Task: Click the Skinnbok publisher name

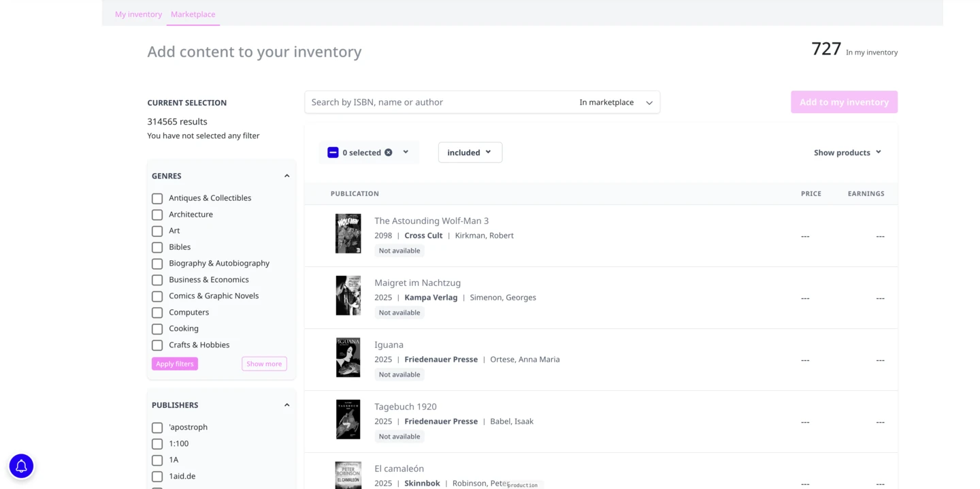Action: tap(422, 484)
